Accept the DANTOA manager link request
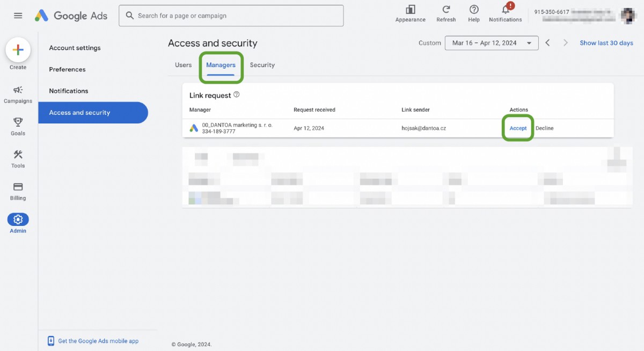Image resolution: width=644 pixels, height=351 pixels. tap(518, 128)
